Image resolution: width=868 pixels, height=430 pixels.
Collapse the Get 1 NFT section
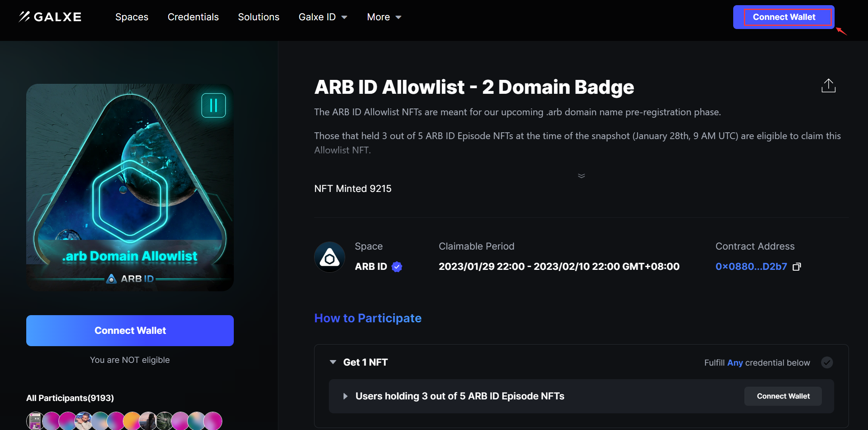point(333,362)
